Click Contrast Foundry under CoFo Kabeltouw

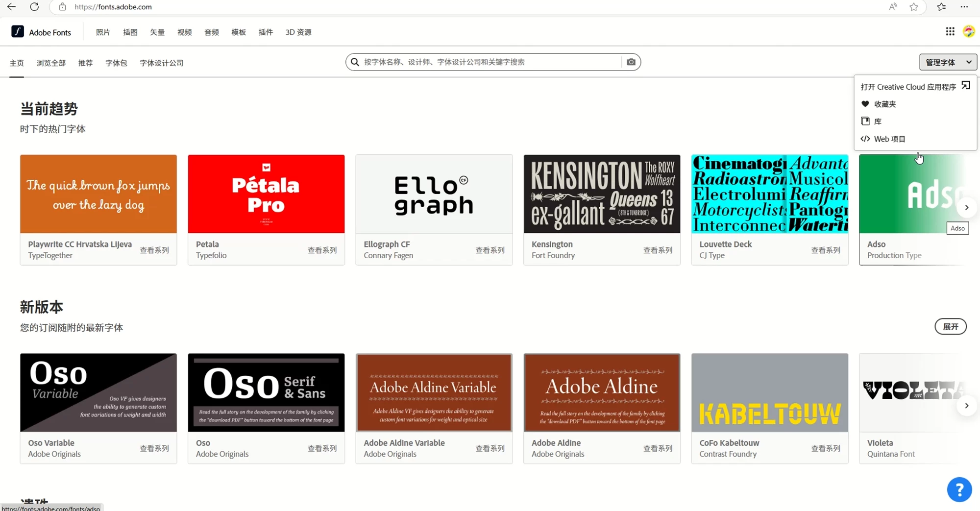tap(728, 454)
